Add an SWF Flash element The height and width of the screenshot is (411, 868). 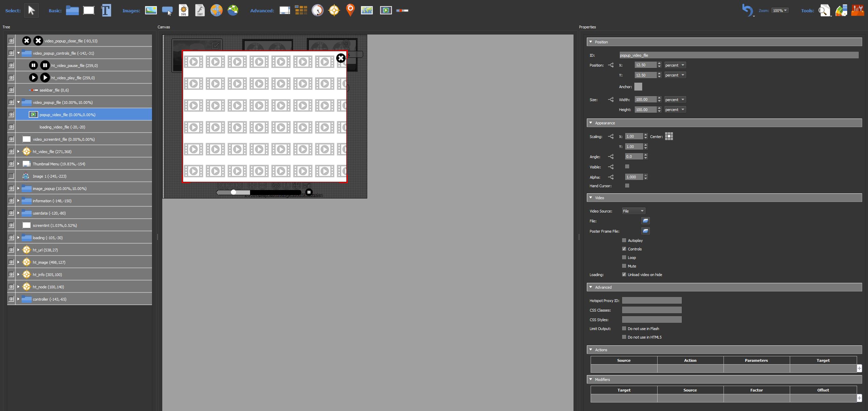point(200,11)
